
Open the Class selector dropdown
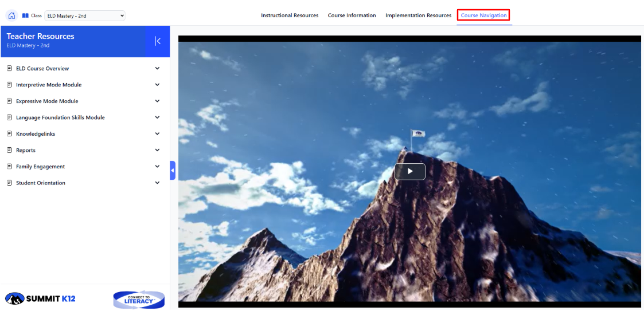tap(85, 16)
